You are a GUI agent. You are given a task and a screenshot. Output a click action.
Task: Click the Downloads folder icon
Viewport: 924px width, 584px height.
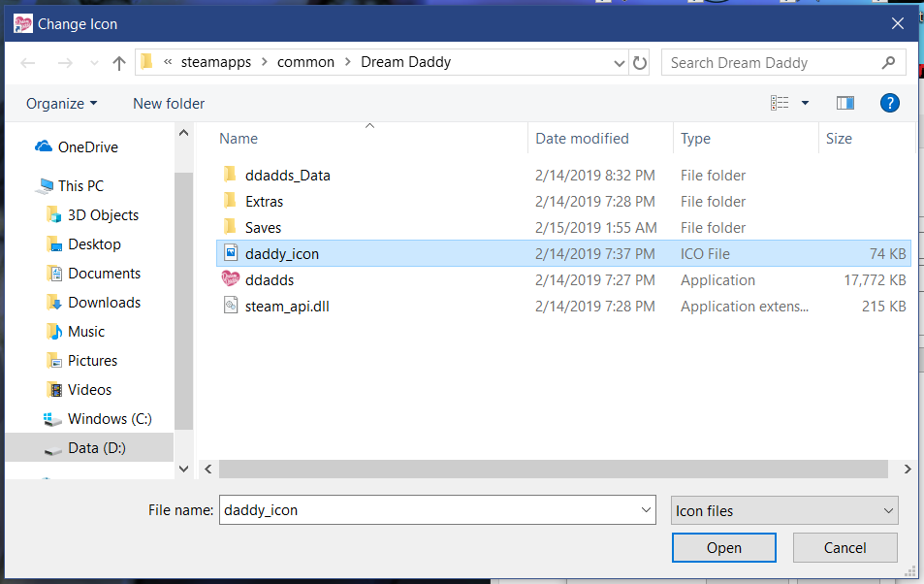click(54, 303)
